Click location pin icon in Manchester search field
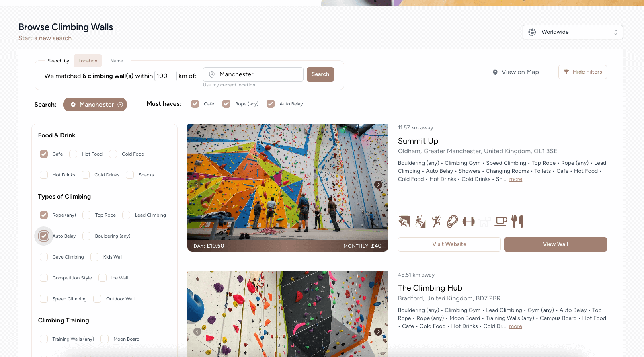Viewport: 644px width, 357px height. tap(212, 74)
